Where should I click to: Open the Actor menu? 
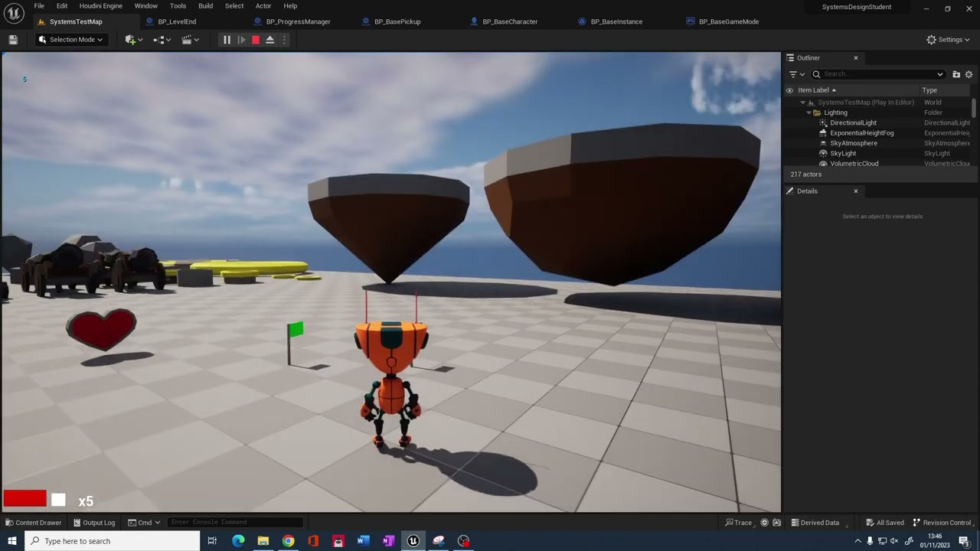point(263,6)
